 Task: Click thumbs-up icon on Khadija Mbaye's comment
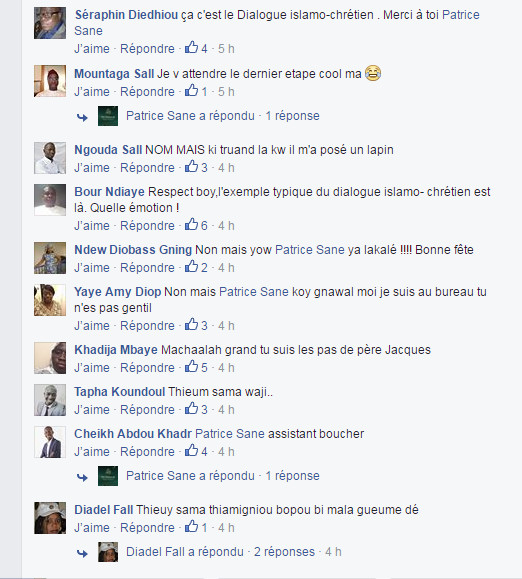click(191, 367)
